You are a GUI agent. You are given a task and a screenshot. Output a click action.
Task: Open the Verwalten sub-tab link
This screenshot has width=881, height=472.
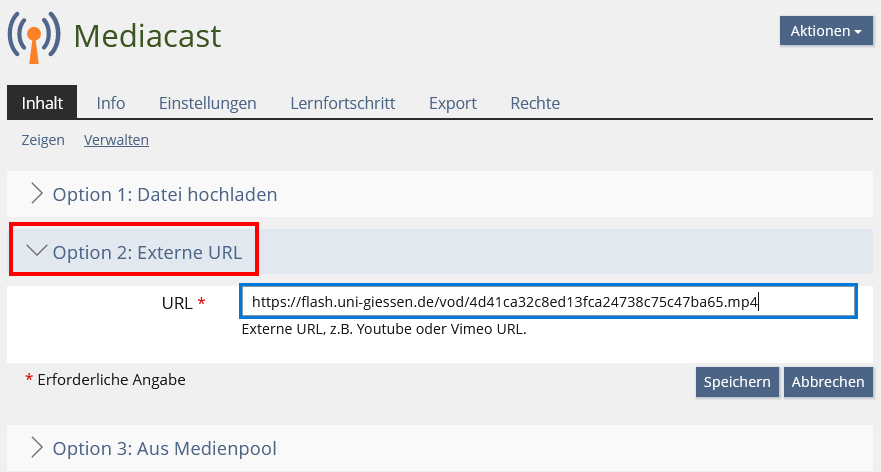coord(116,140)
